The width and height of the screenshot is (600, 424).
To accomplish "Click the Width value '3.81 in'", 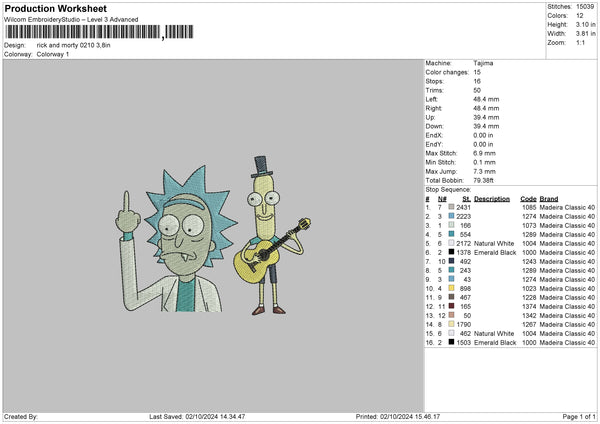I will 586,34.
